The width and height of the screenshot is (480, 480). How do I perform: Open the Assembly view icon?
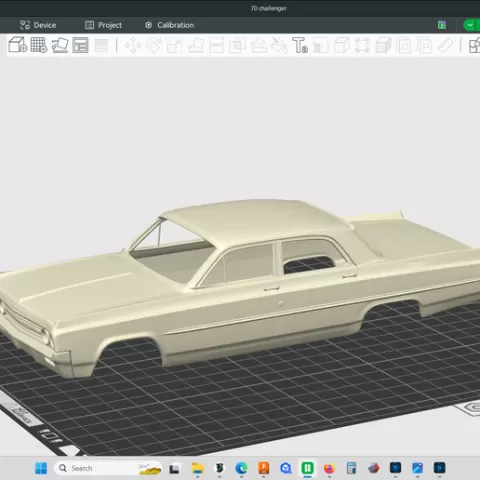474,45
